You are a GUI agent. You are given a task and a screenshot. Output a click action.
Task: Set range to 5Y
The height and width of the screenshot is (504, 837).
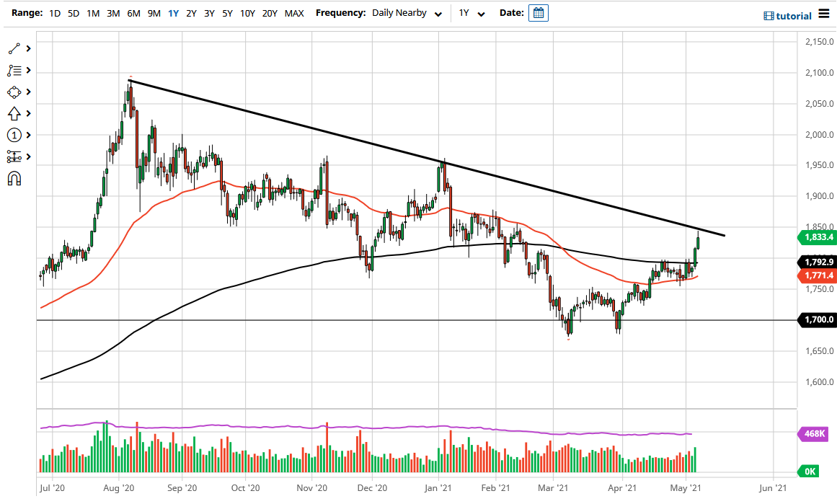pyautogui.click(x=227, y=14)
